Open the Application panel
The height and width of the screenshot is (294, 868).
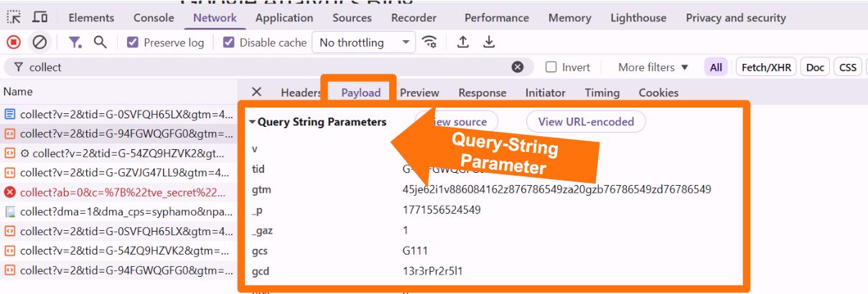coord(284,17)
